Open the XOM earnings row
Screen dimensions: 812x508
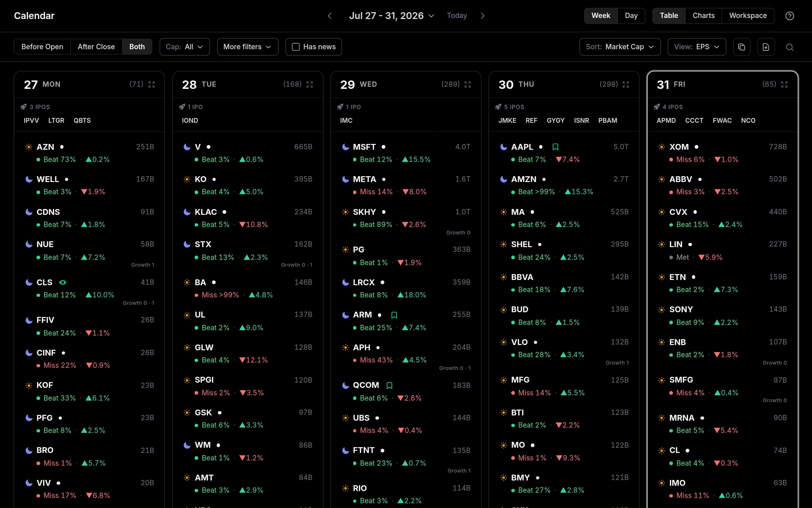click(x=722, y=153)
